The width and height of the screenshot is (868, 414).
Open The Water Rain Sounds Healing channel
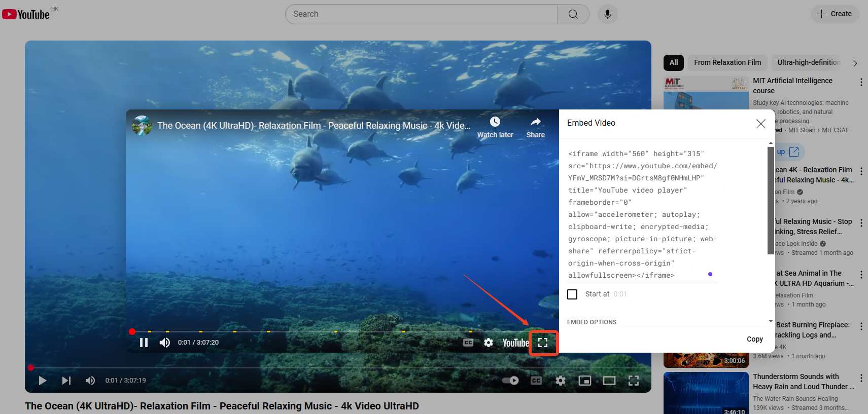[795, 399]
